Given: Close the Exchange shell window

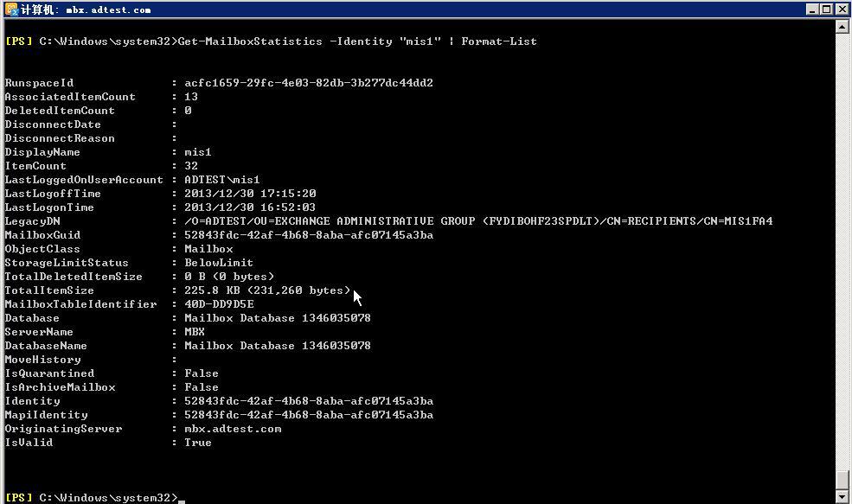Looking at the screenshot, I should pos(841,10).
